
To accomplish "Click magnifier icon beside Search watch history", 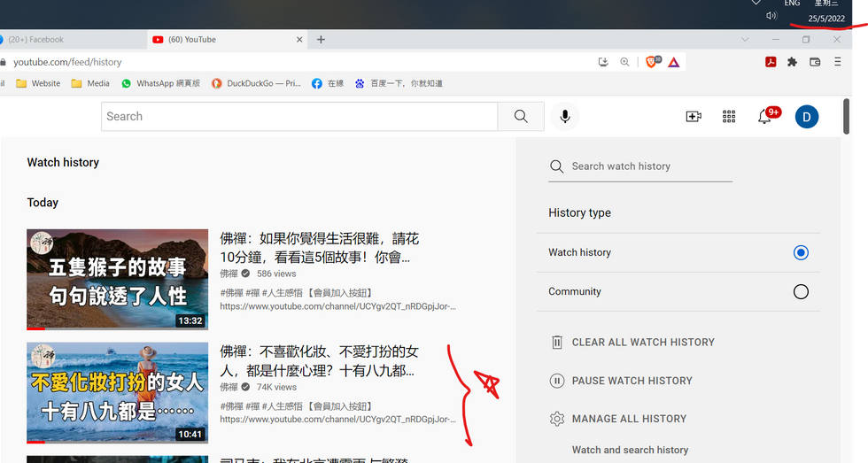I will coord(557,166).
